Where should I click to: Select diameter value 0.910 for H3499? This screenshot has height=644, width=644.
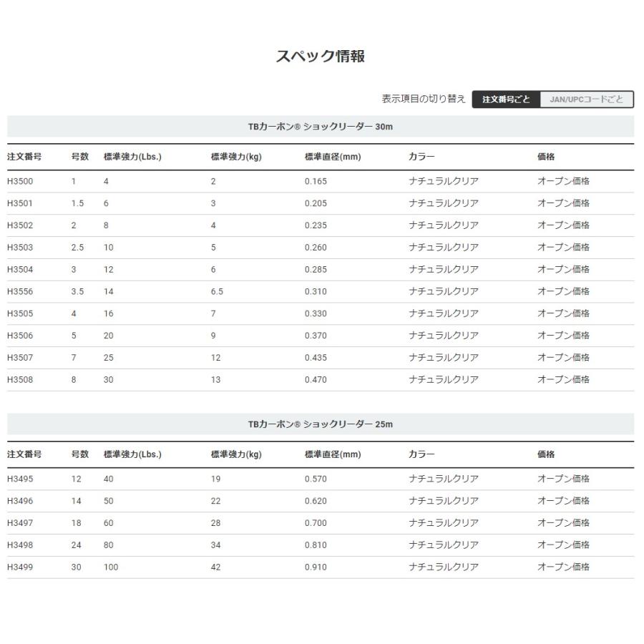point(314,567)
